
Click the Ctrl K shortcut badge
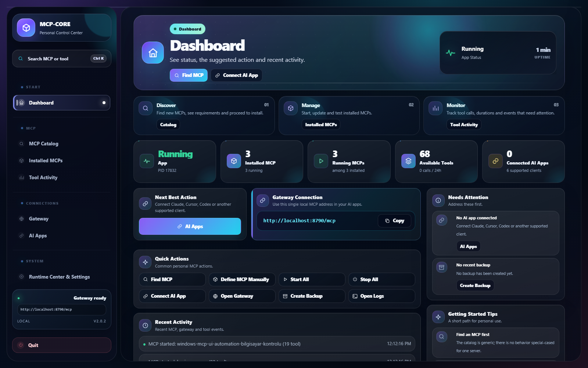[x=98, y=59]
